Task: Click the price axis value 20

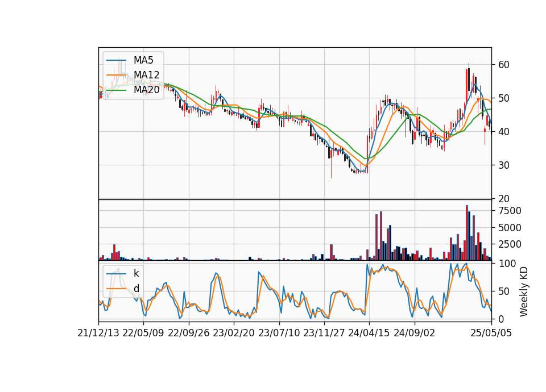Action: click(x=503, y=199)
